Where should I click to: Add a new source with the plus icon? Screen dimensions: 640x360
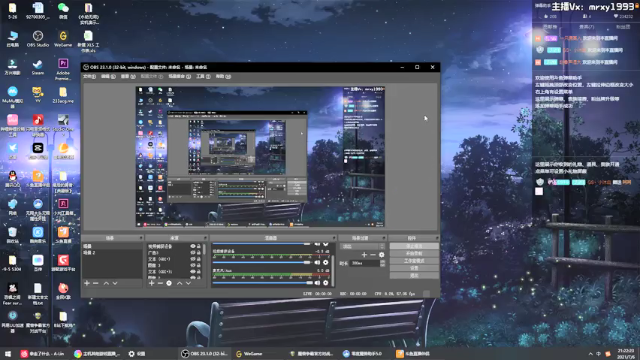(x=151, y=283)
